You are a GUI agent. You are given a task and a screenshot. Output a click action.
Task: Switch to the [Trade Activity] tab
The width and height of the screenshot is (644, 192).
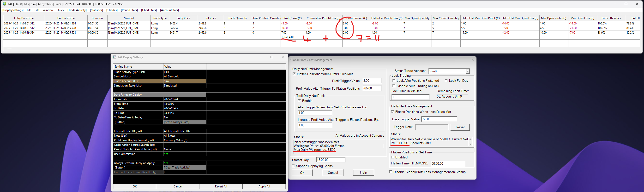pos(77,10)
